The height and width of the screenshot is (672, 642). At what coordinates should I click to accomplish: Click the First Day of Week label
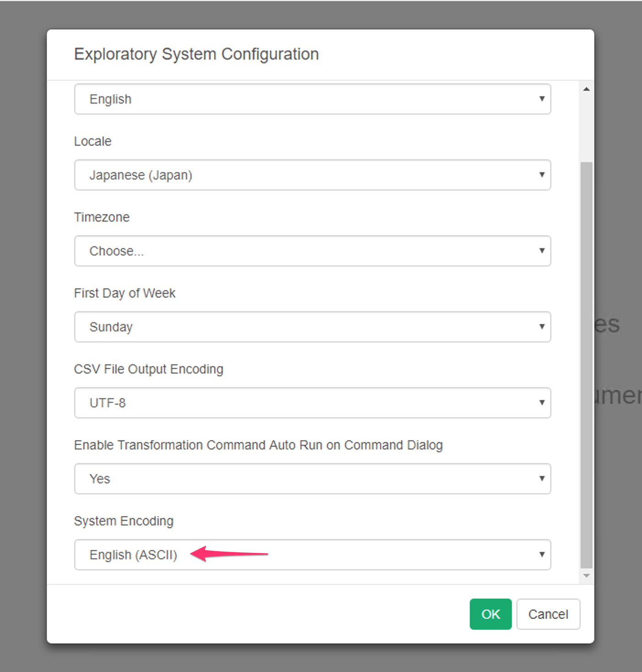click(125, 293)
